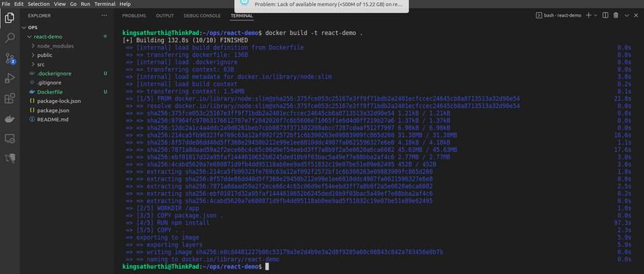This screenshot has height=274, width=644.
Task: Kill the terminal with trash icon
Action: click(615, 15)
